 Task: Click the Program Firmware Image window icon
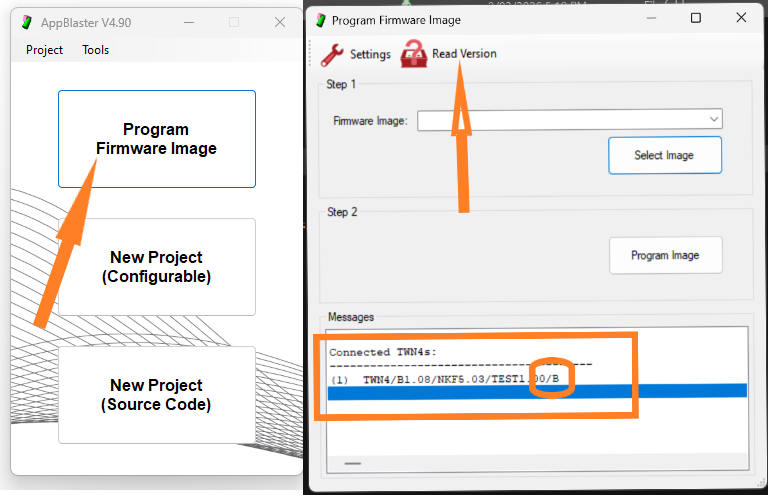pyautogui.click(x=321, y=20)
